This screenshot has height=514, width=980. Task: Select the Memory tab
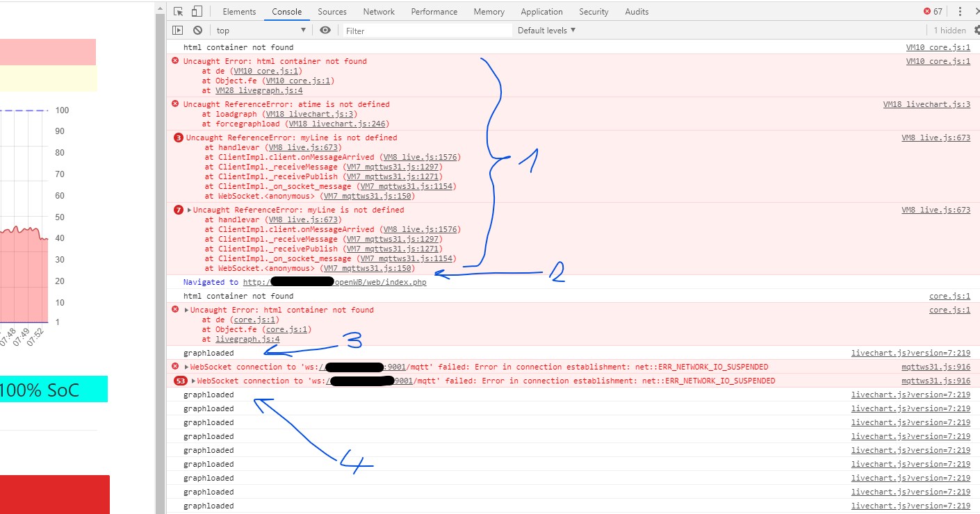tap(489, 11)
